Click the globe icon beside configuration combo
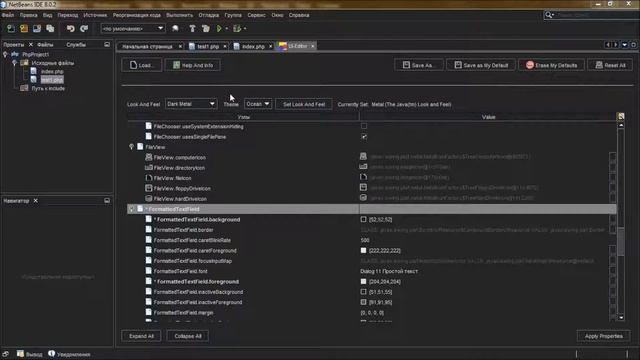 (175, 29)
